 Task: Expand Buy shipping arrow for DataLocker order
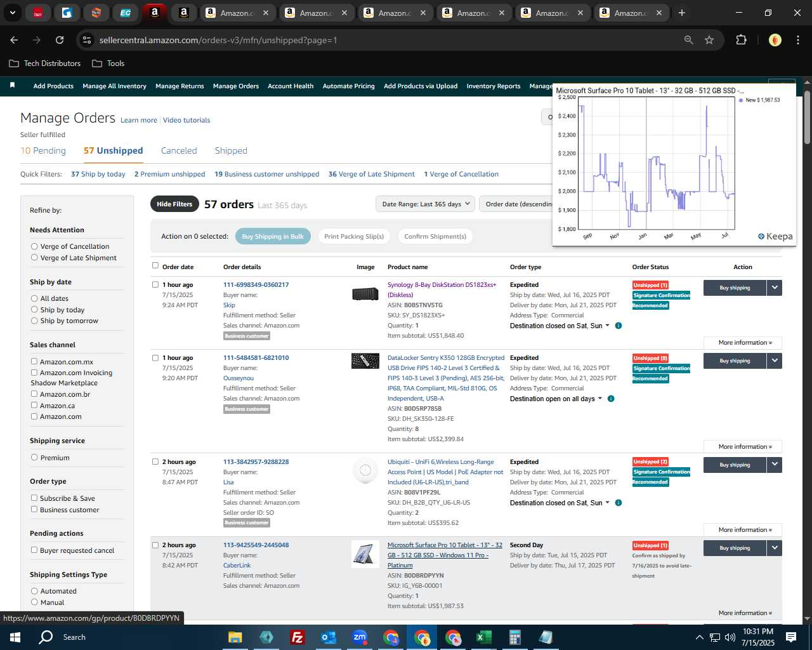[775, 361]
